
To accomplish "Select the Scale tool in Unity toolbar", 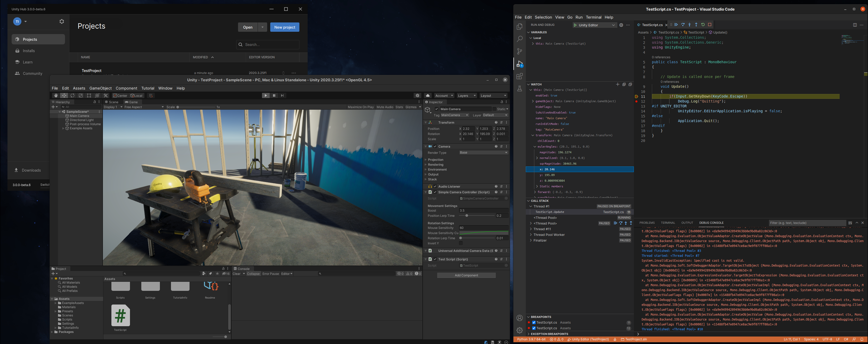I will coord(80,95).
